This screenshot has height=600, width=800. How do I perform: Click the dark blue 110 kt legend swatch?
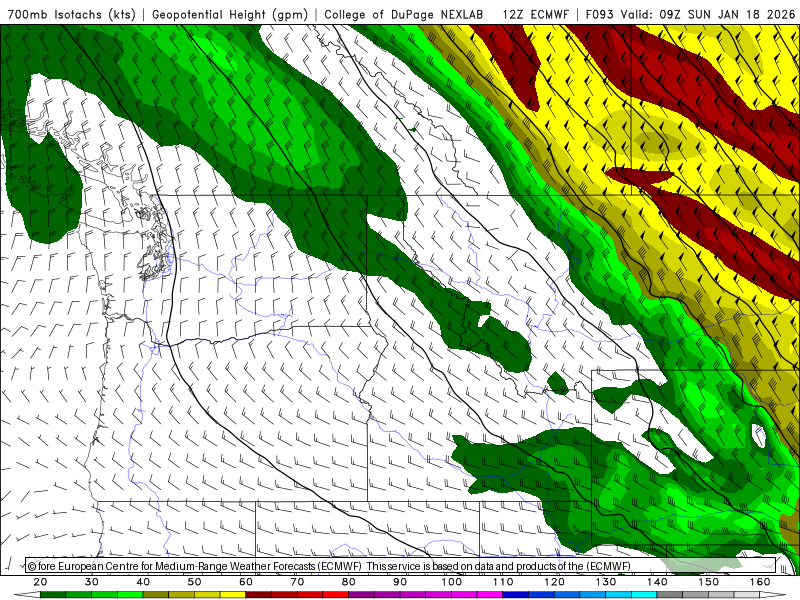pyautogui.click(x=515, y=595)
